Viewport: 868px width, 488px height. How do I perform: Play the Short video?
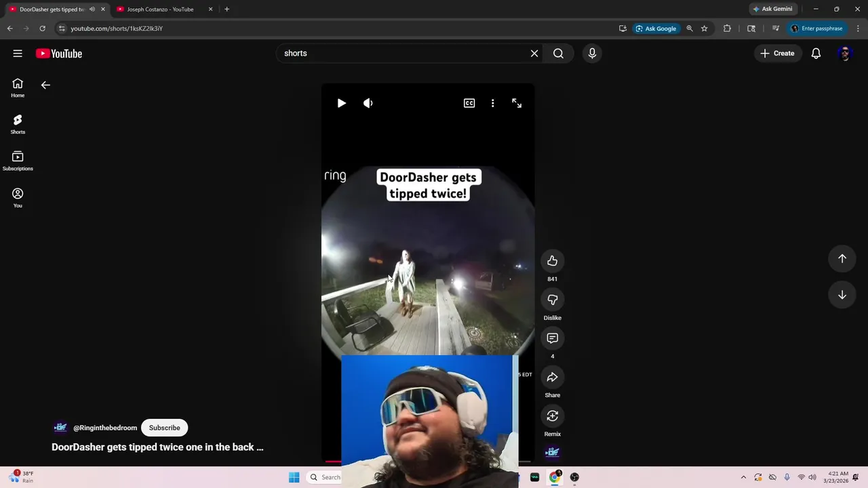tap(342, 103)
